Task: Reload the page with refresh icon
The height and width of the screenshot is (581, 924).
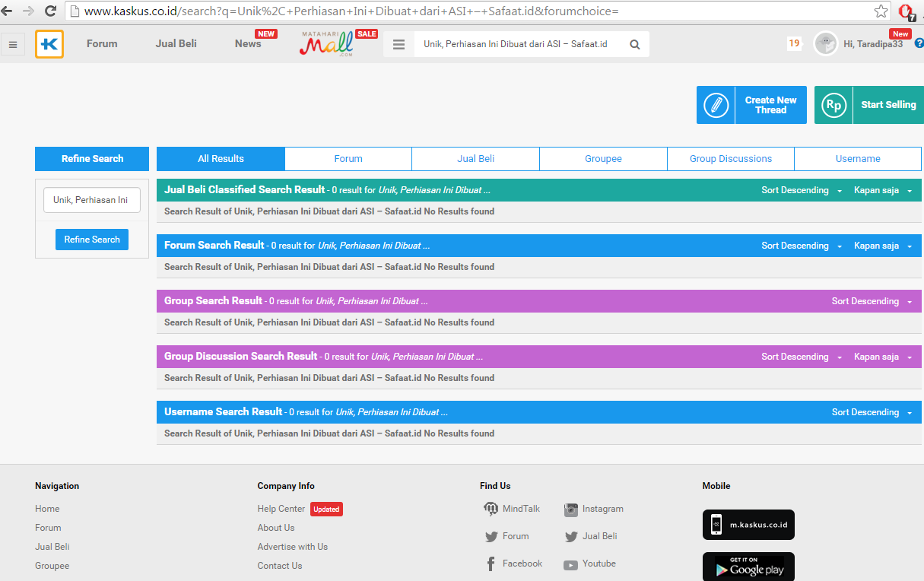Action: [50, 11]
